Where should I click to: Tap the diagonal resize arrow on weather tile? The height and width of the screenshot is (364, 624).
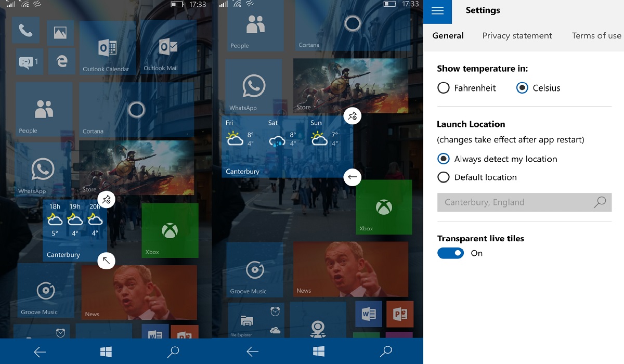click(x=106, y=260)
